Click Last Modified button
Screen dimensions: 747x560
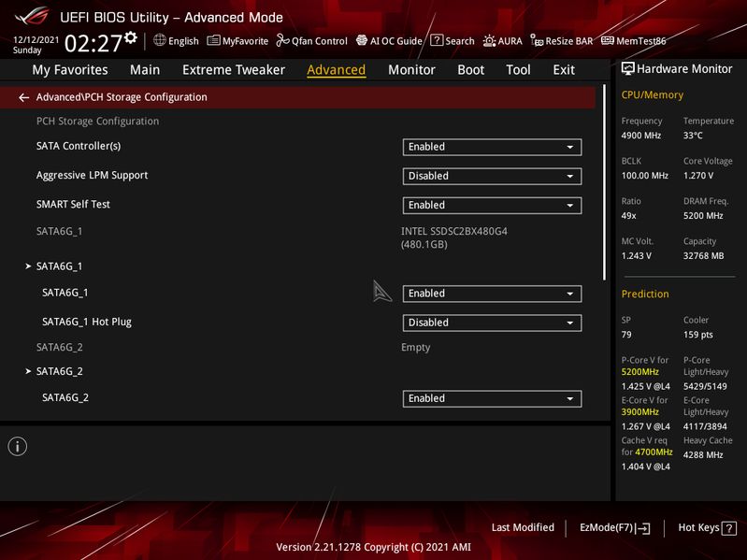click(523, 527)
